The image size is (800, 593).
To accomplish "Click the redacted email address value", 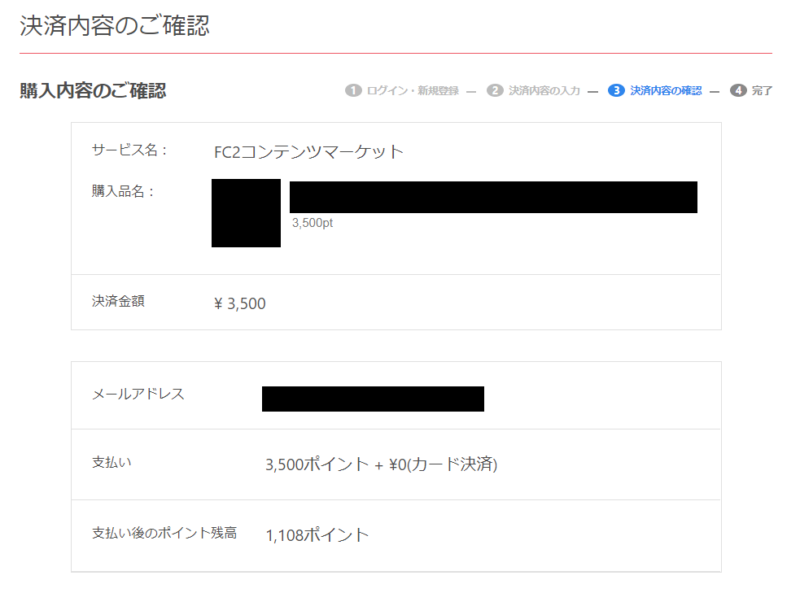I will pyautogui.click(x=373, y=399).
